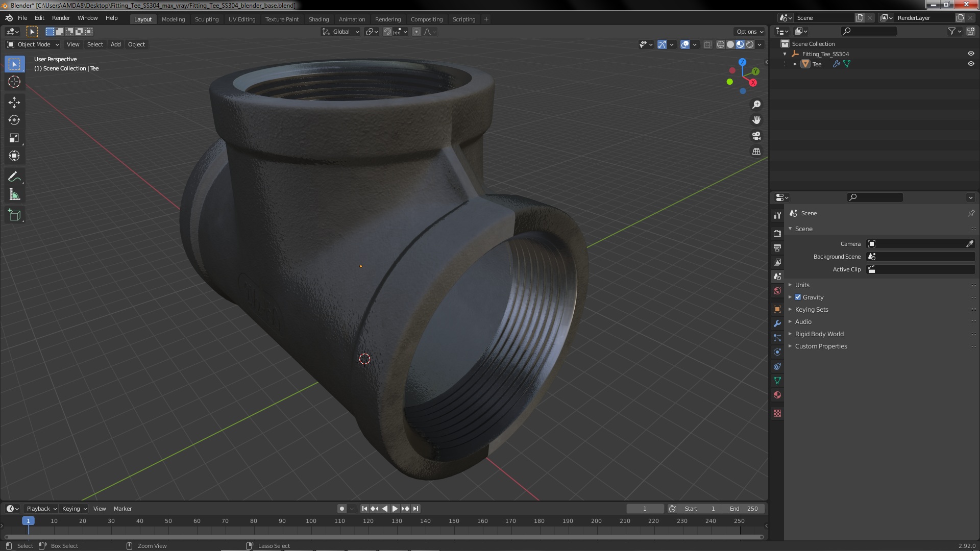Switch to the Shading workspace tab
The width and height of the screenshot is (980, 551).
click(318, 19)
